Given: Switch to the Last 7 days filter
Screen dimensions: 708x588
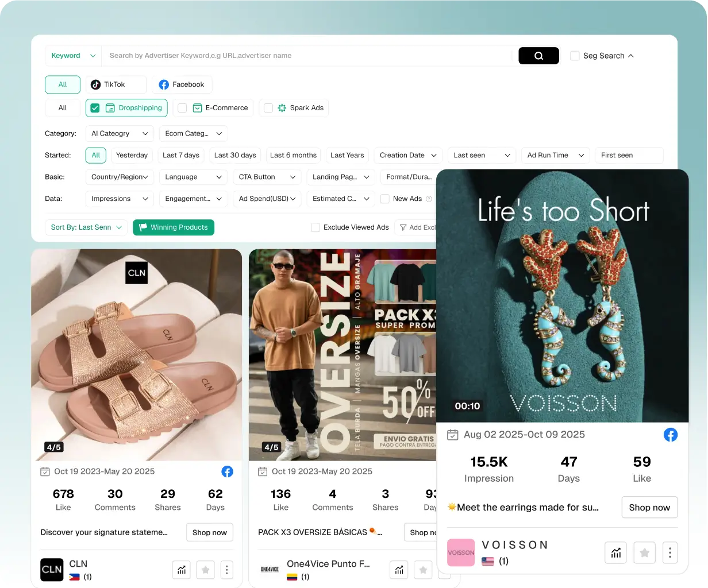Looking at the screenshot, I should pyautogui.click(x=181, y=155).
